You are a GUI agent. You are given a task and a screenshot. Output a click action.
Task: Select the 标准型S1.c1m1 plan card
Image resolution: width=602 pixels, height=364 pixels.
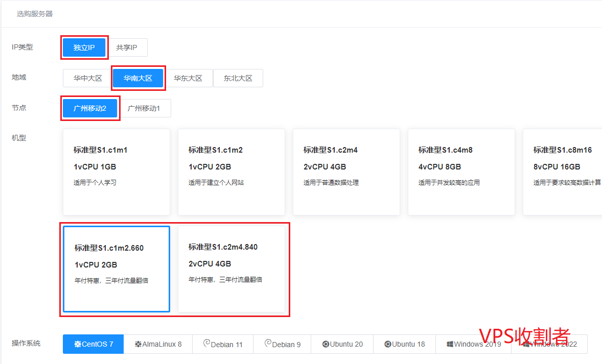click(x=116, y=172)
